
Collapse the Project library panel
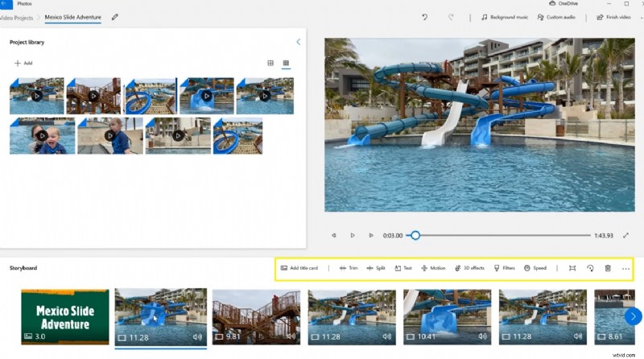coord(298,42)
